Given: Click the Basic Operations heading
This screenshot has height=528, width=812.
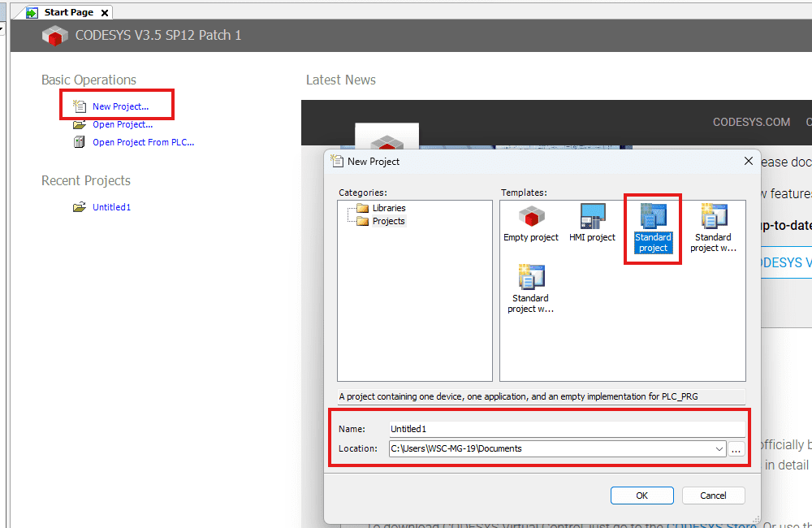Looking at the screenshot, I should click(x=89, y=80).
